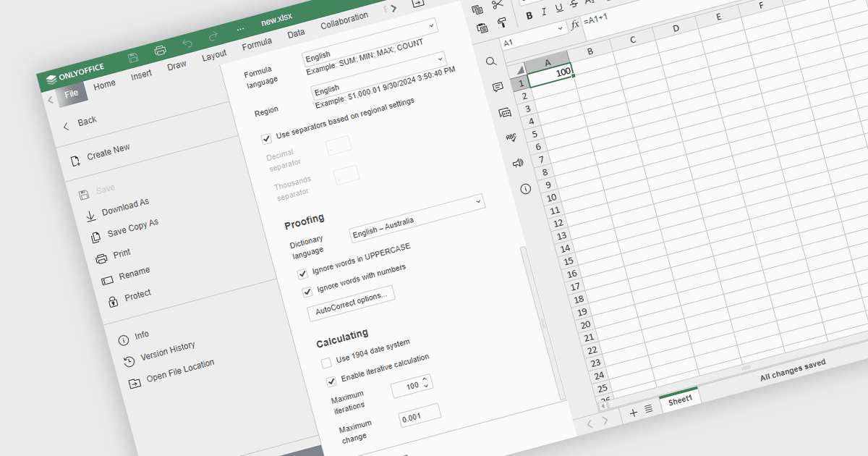Open the Dictionary language English – Australia dropdown
The image size is (868, 456).
click(417, 217)
